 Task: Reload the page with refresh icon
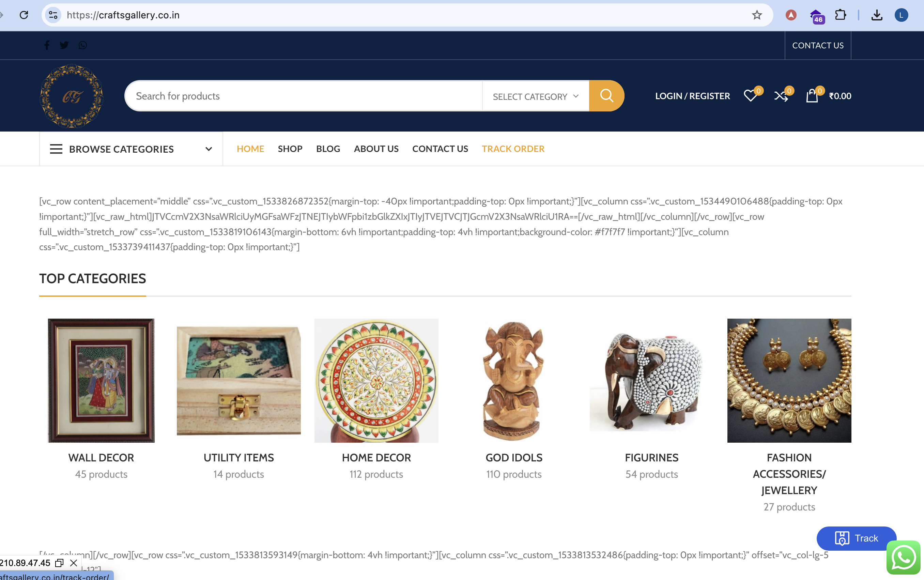coord(24,15)
